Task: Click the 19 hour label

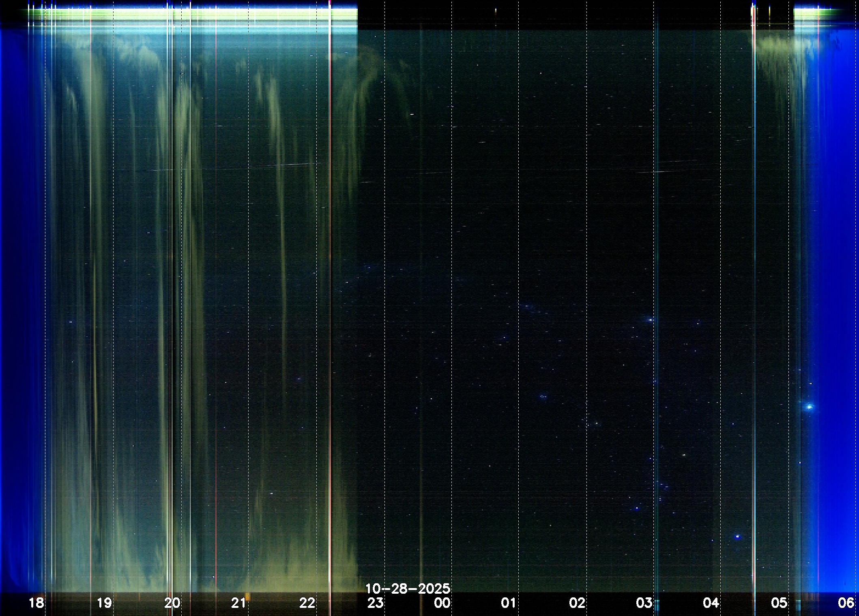Action: 104,603
